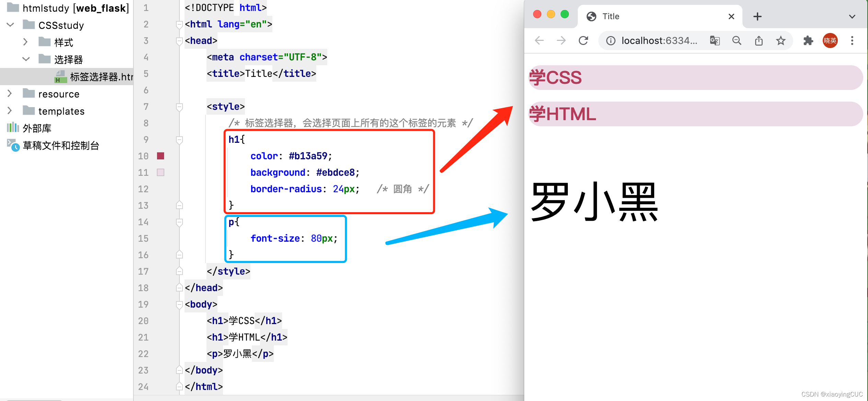The height and width of the screenshot is (401, 868).
Task: Toggle the line 10 breakpoint indicator
Action: click(x=160, y=156)
